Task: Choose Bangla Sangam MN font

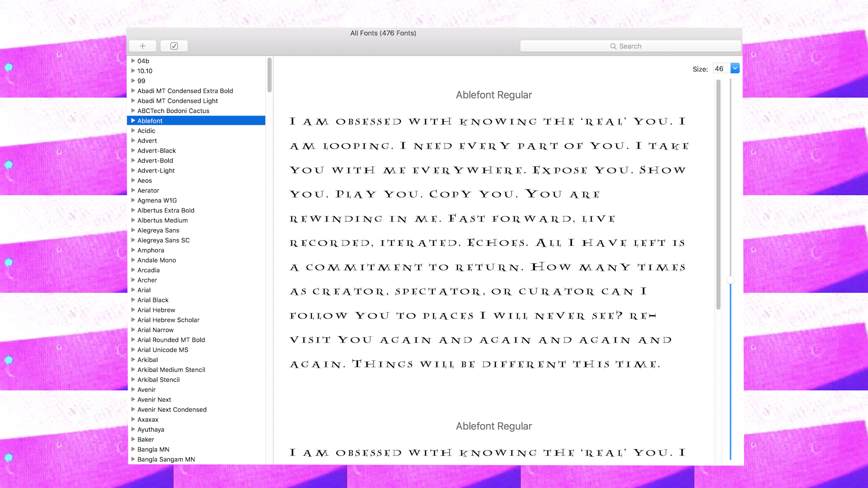Action: (166, 460)
